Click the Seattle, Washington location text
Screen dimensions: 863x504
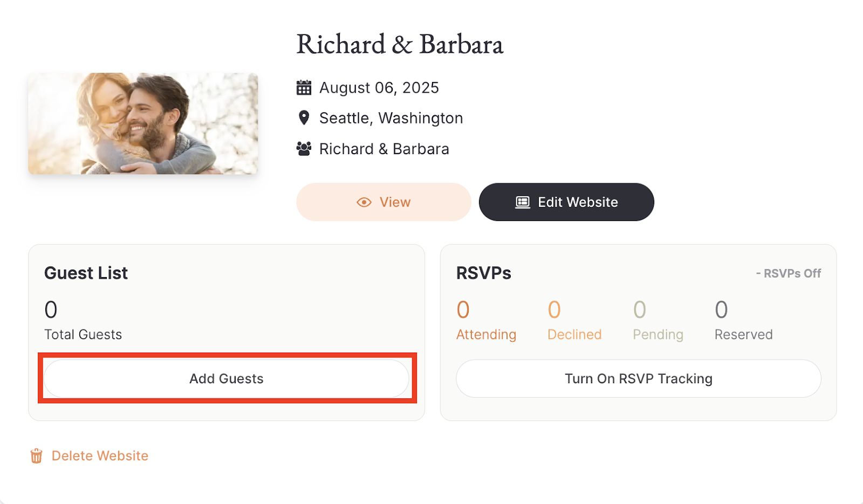coord(391,118)
